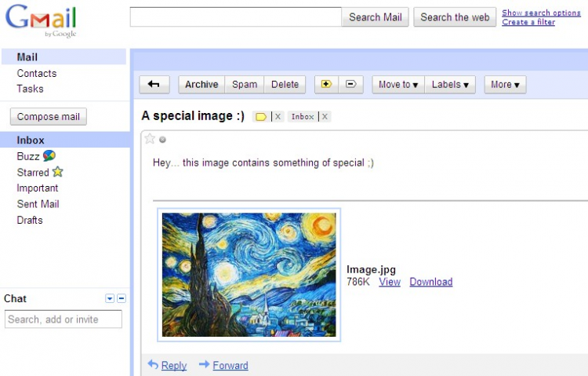The width and height of the screenshot is (588, 376).
Task: Click the Search the web button
Action: pyautogui.click(x=455, y=17)
